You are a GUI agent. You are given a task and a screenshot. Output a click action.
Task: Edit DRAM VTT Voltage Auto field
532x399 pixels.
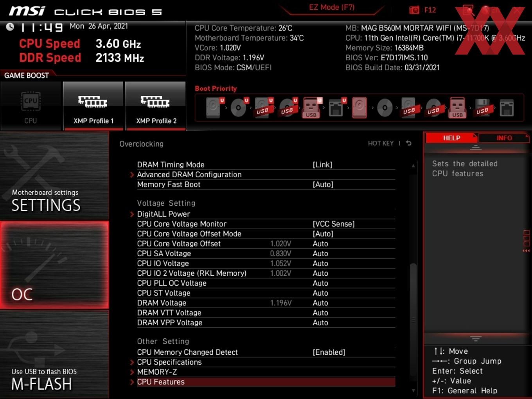coord(320,313)
